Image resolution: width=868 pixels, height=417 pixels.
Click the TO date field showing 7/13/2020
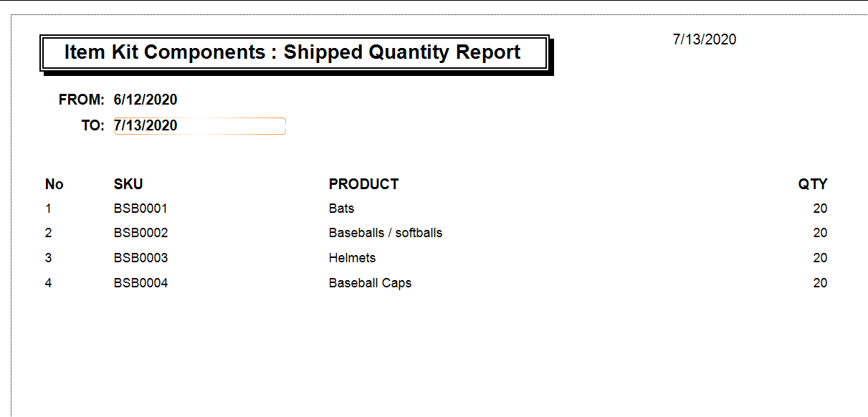click(199, 126)
